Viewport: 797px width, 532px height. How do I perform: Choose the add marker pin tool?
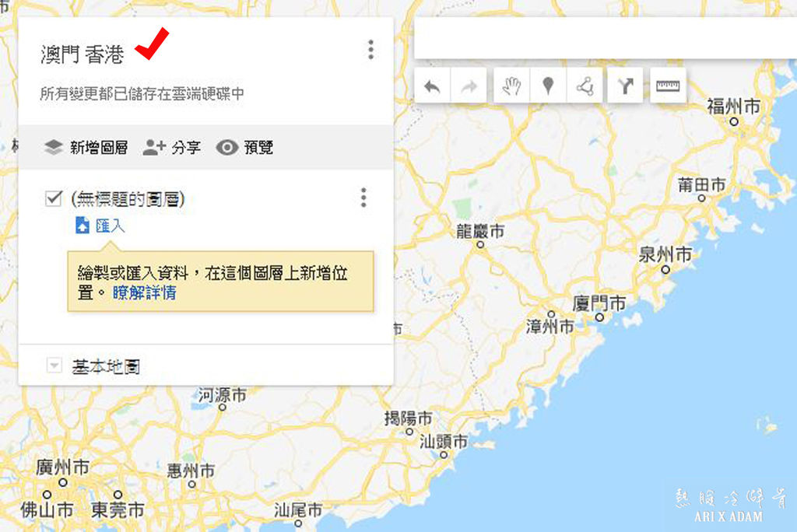point(548,86)
